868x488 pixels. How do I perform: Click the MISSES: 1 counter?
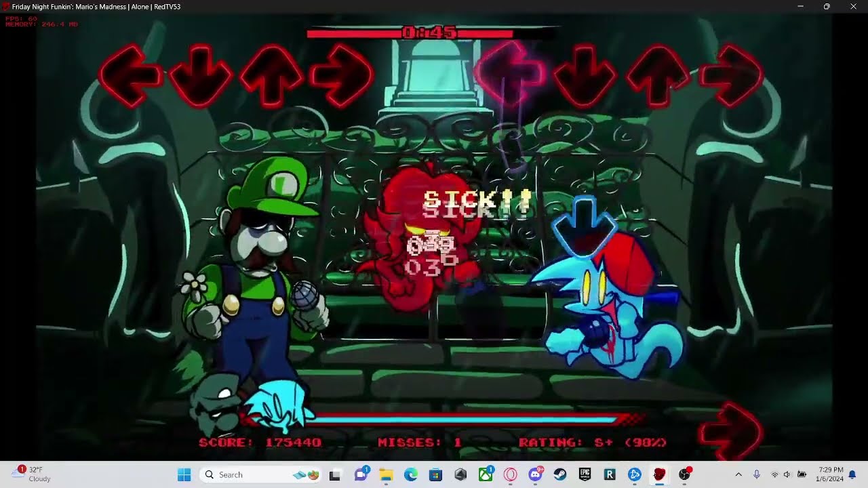click(x=420, y=443)
